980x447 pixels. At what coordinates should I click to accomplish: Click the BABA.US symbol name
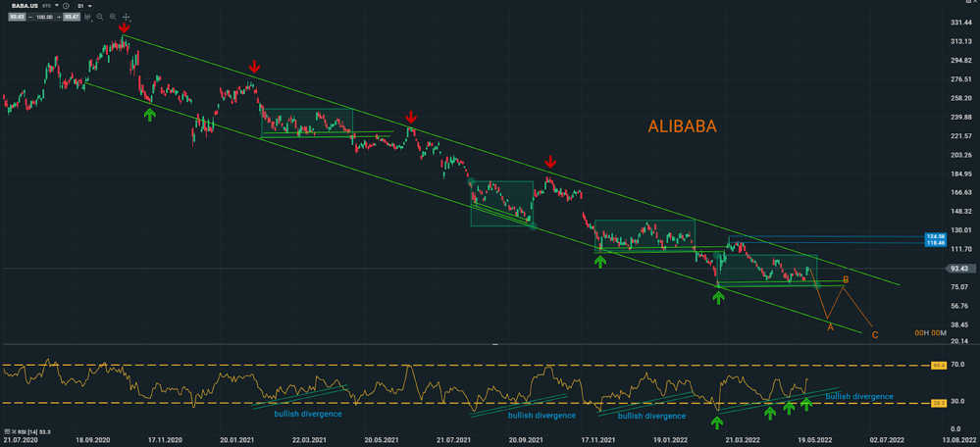pos(25,6)
